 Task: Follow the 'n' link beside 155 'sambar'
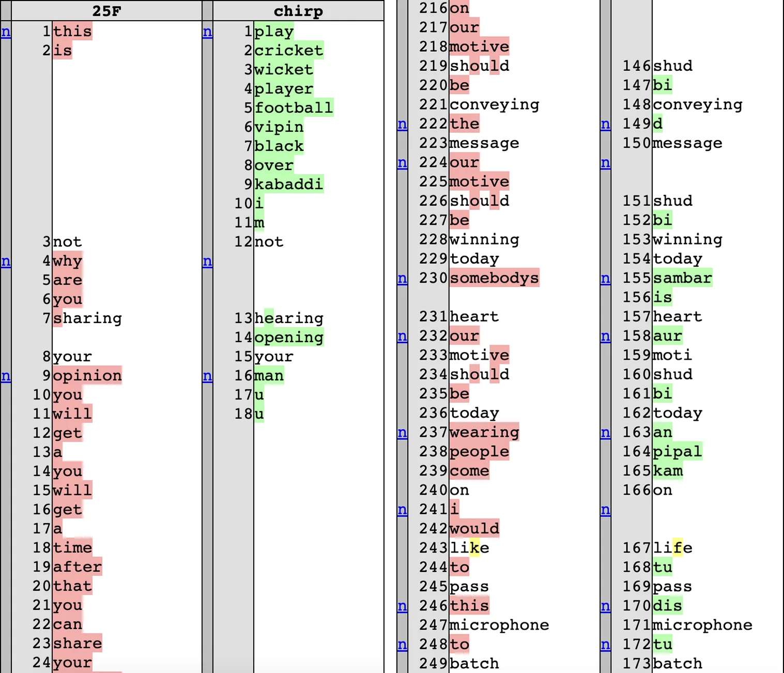click(605, 279)
